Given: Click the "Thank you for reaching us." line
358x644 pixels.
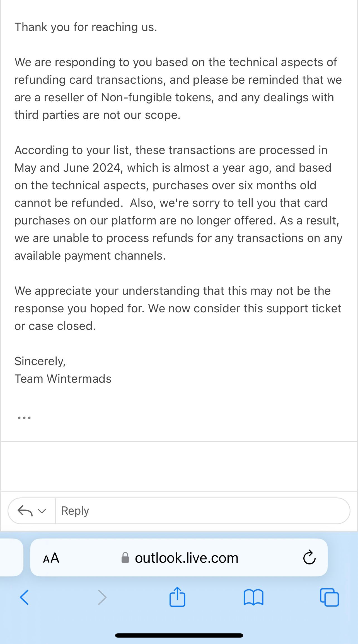Looking at the screenshot, I should point(86,27).
